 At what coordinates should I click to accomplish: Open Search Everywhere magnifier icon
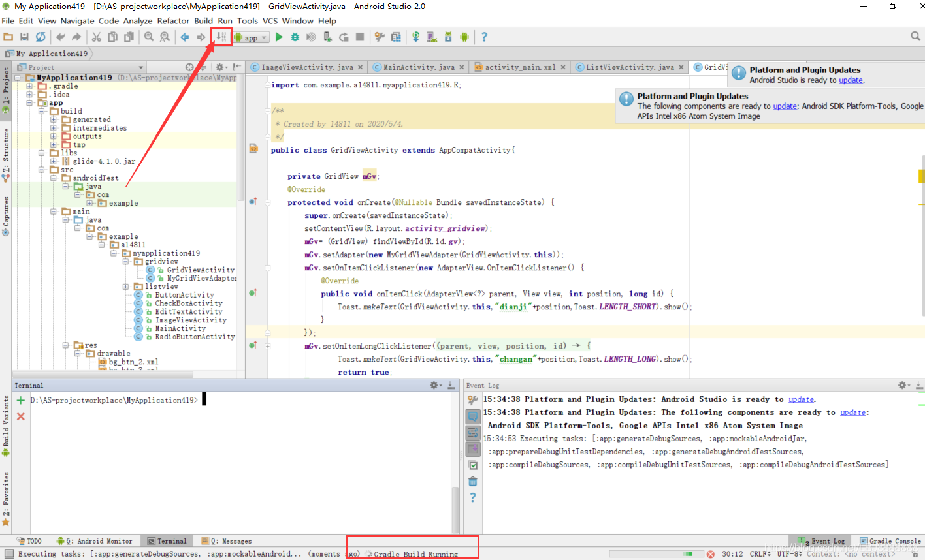pyautogui.click(x=915, y=37)
